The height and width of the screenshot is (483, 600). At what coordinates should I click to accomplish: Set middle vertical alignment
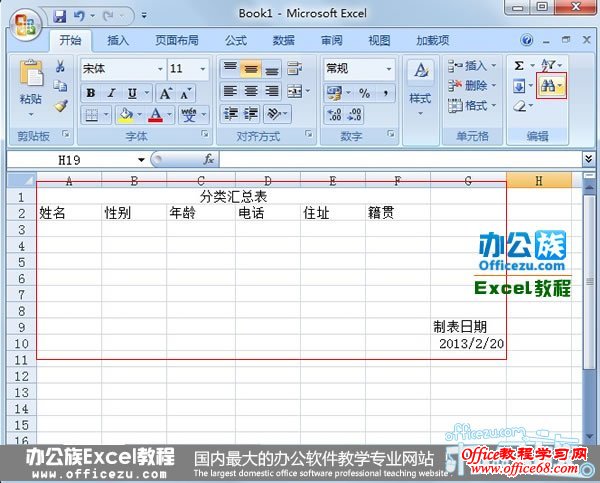click(x=251, y=69)
